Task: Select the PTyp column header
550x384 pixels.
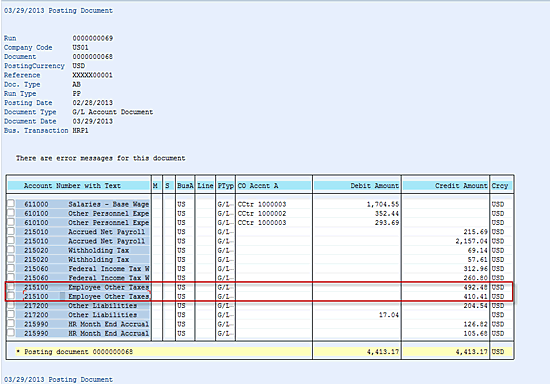Action: coord(225,186)
